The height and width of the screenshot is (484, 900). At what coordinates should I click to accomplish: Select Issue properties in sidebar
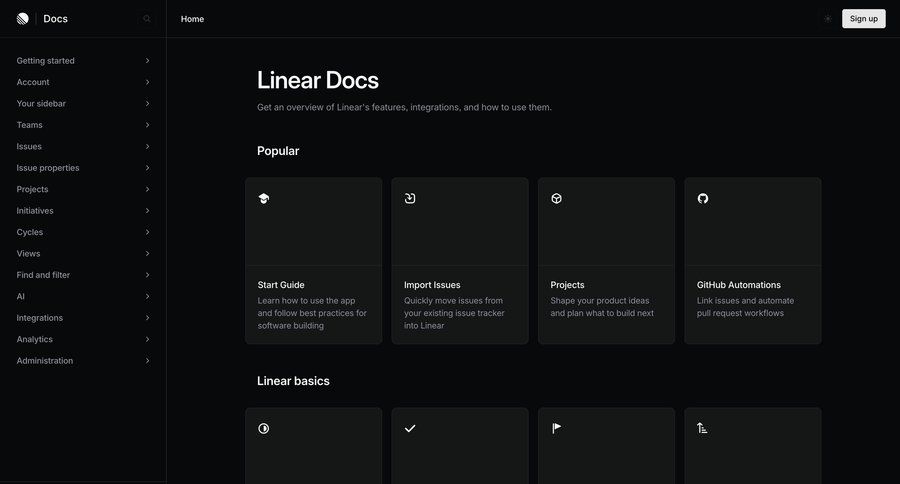48,168
